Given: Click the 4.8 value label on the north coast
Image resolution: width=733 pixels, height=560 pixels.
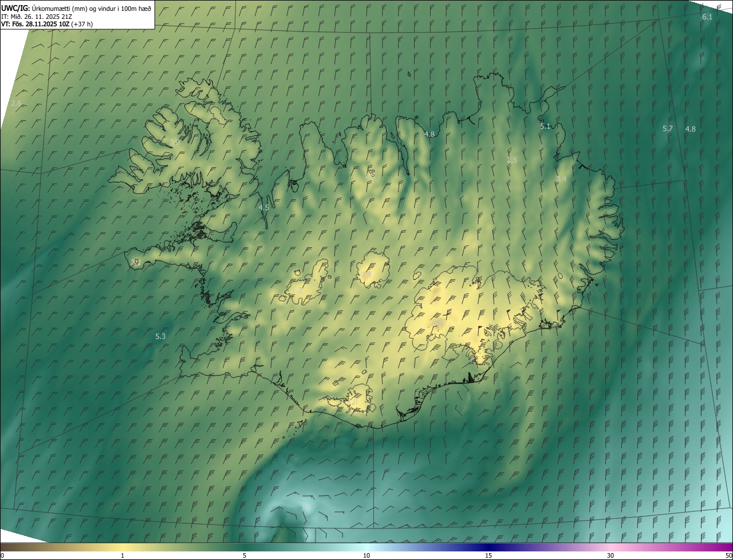Looking at the screenshot, I should (x=429, y=135).
